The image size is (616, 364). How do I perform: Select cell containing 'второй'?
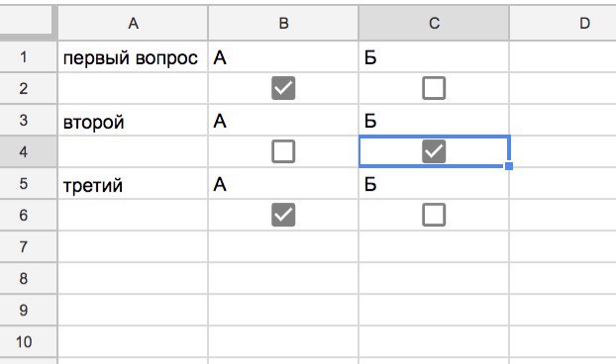coord(133,120)
